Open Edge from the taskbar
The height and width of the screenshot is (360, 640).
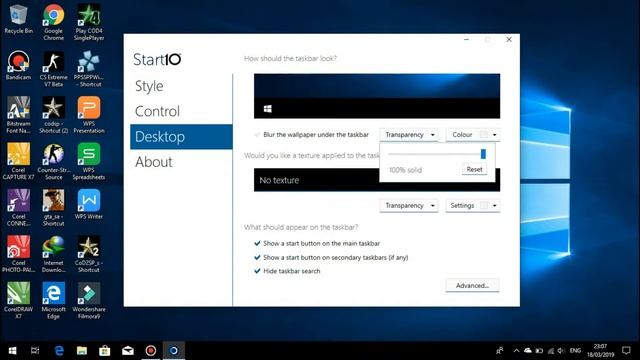59,350
